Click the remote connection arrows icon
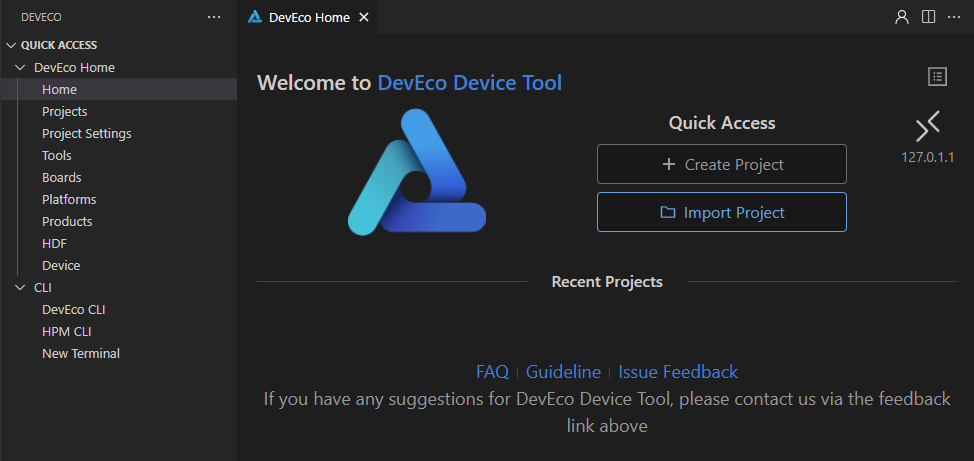 click(928, 127)
